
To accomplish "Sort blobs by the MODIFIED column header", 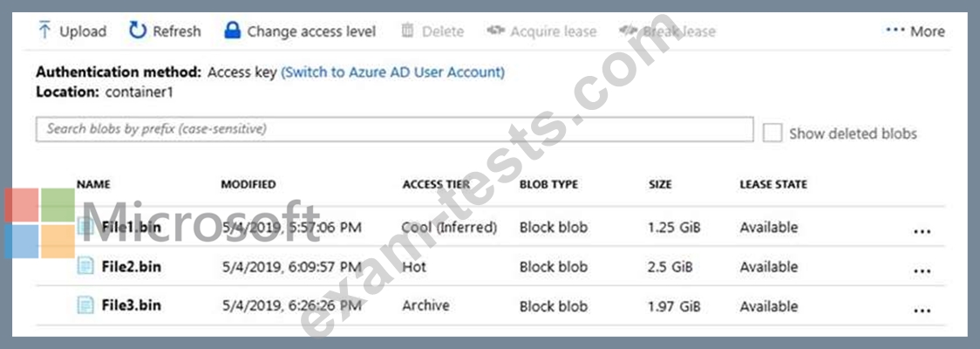I will [x=248, y=184].
